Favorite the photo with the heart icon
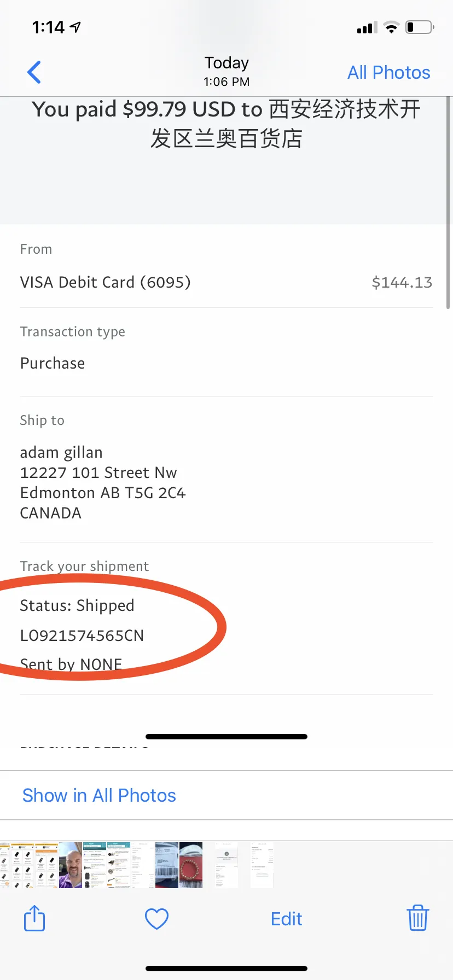The image size is (453, 980). tap(156, 919)
